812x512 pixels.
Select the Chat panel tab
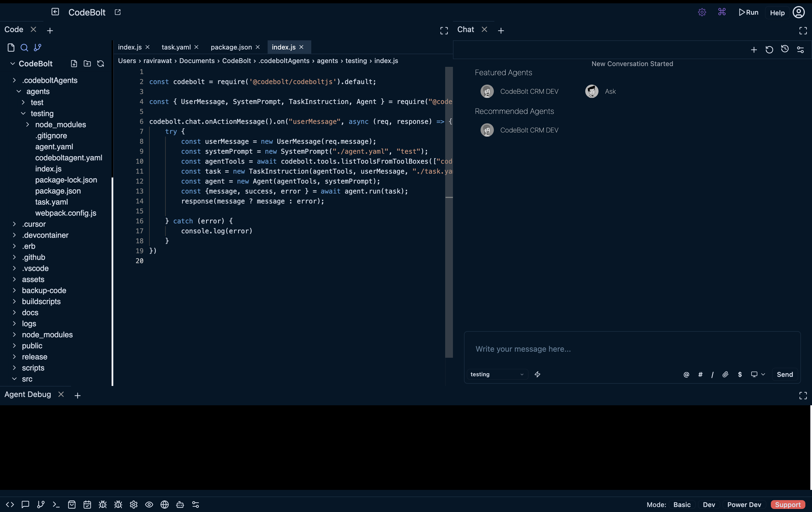[465, 30]
